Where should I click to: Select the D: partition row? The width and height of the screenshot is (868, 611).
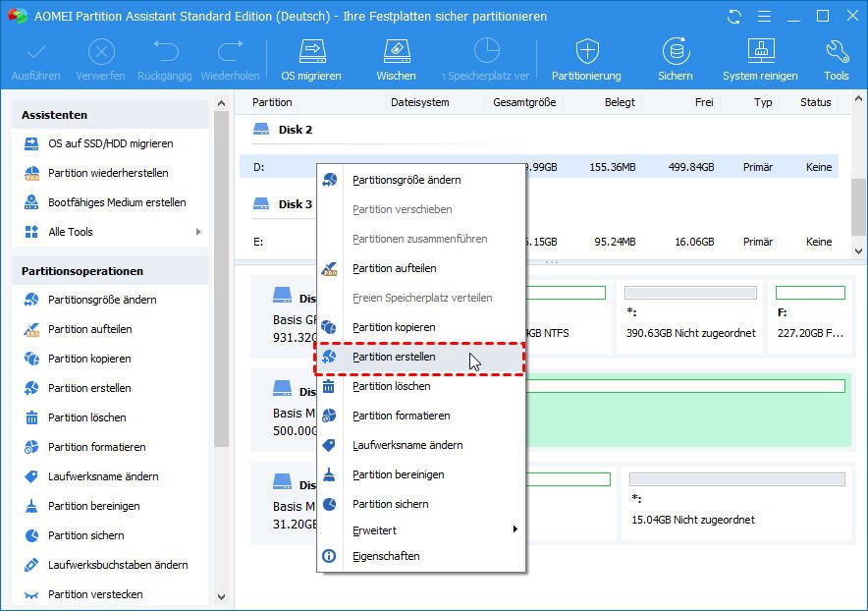(539, 167)
